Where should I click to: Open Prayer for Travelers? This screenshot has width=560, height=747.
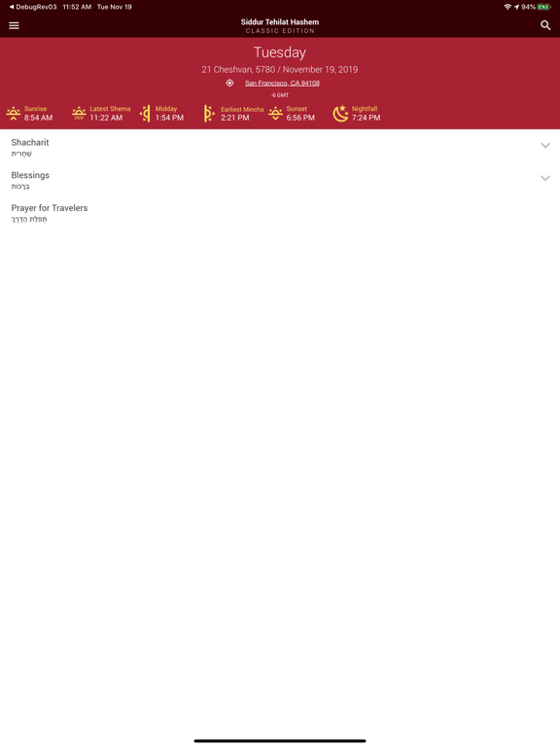click(280, 213)
